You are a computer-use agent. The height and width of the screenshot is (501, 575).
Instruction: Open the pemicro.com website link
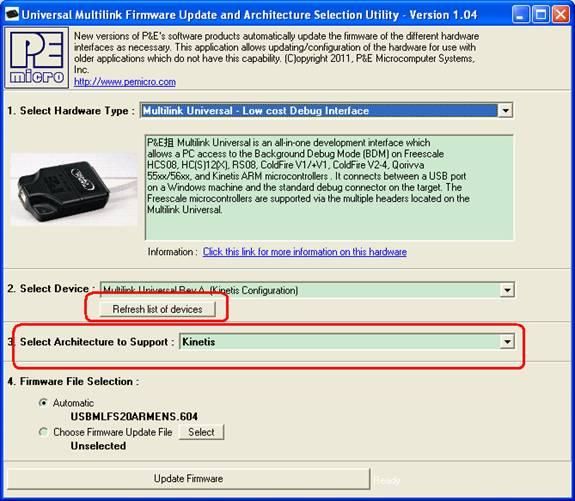(125, 82)
